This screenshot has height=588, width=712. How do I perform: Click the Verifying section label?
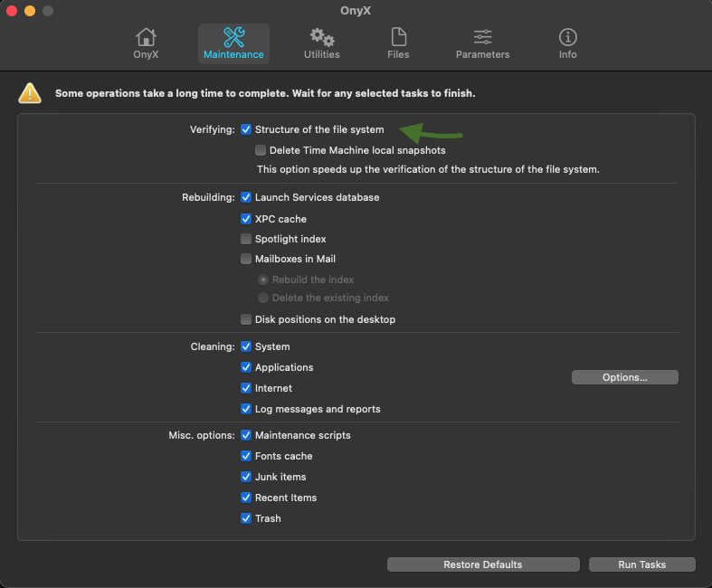coord(212,129)
